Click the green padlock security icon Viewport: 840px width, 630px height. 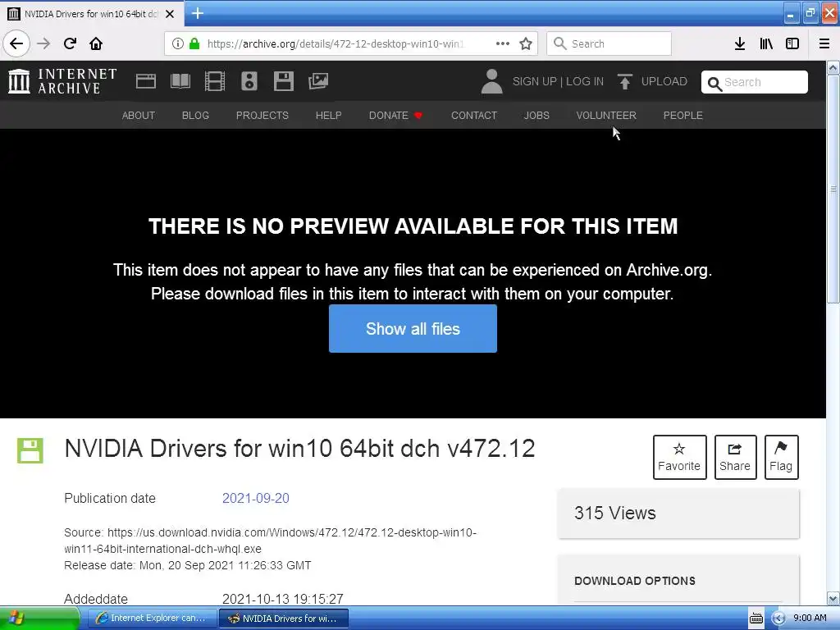[194, 43]
